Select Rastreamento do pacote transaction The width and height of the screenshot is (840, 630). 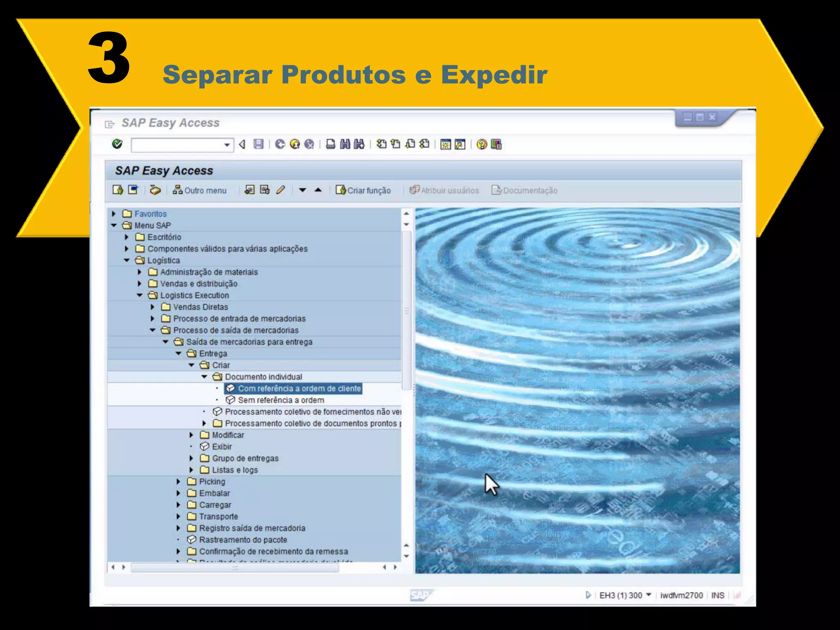[x=237, y=540]
